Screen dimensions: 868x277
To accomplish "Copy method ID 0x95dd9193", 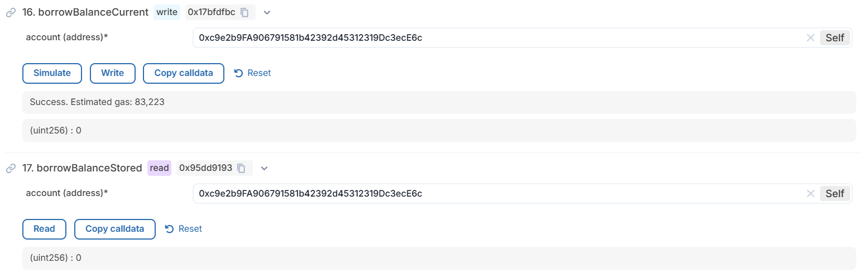I will (241, 168).
